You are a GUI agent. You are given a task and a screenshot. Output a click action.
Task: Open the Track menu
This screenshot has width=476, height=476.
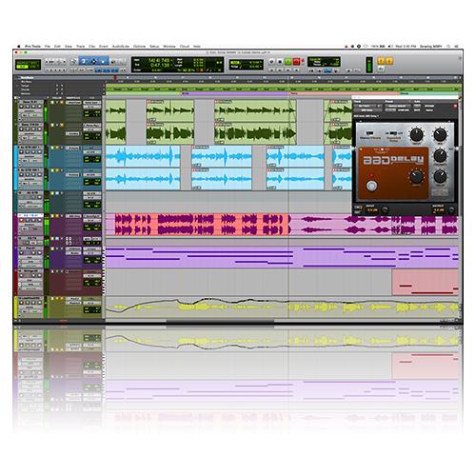pos(80,47)
